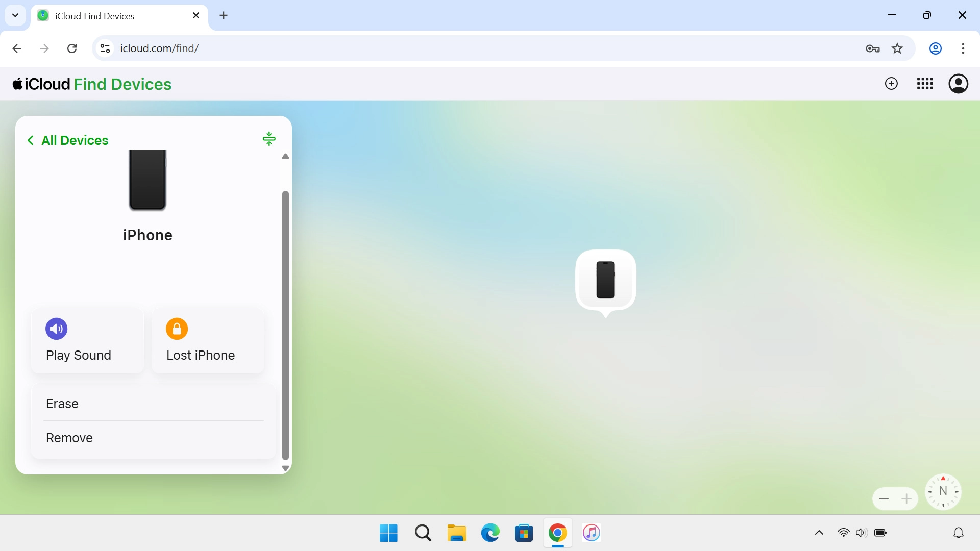Click the browser forward arrow

click(44, 48)
